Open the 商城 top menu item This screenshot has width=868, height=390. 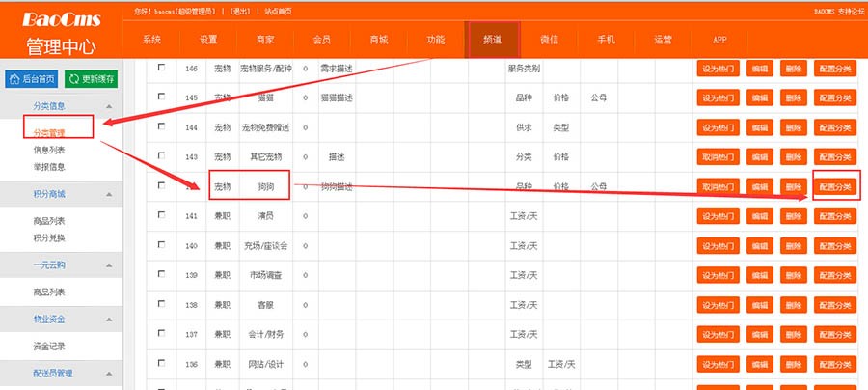pos(379,40)
